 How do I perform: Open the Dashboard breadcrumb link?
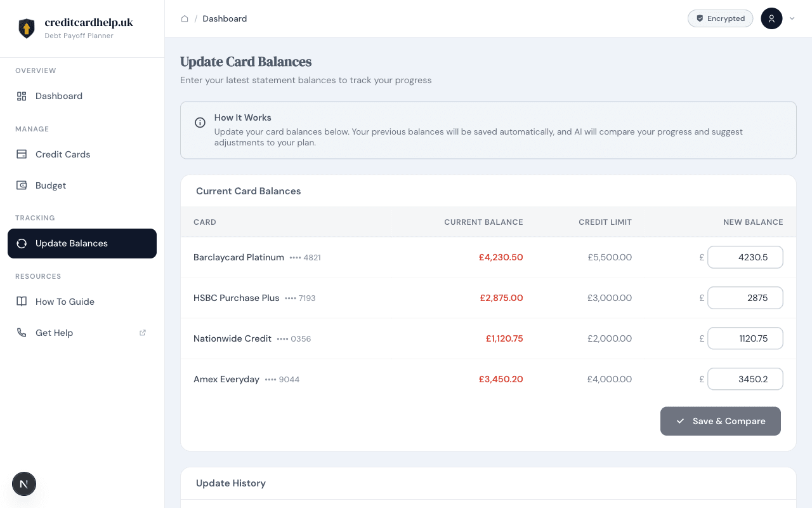pyautogui.click(x=225, y=18)
